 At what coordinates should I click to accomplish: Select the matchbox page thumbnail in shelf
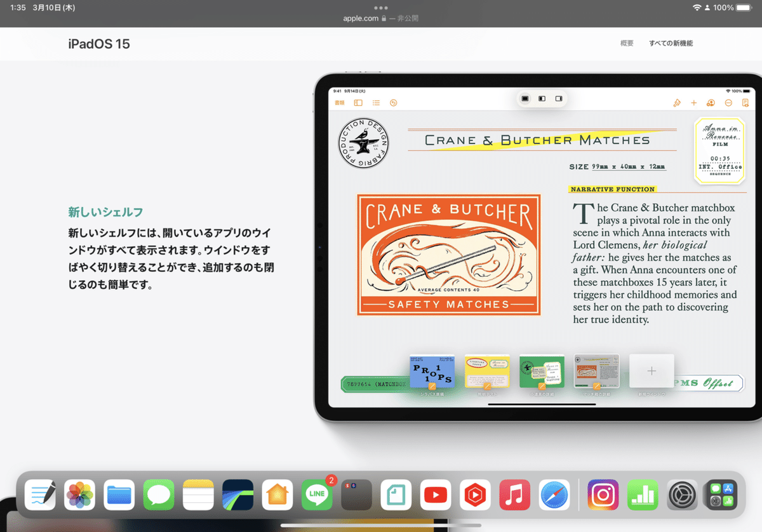[596, 371]
